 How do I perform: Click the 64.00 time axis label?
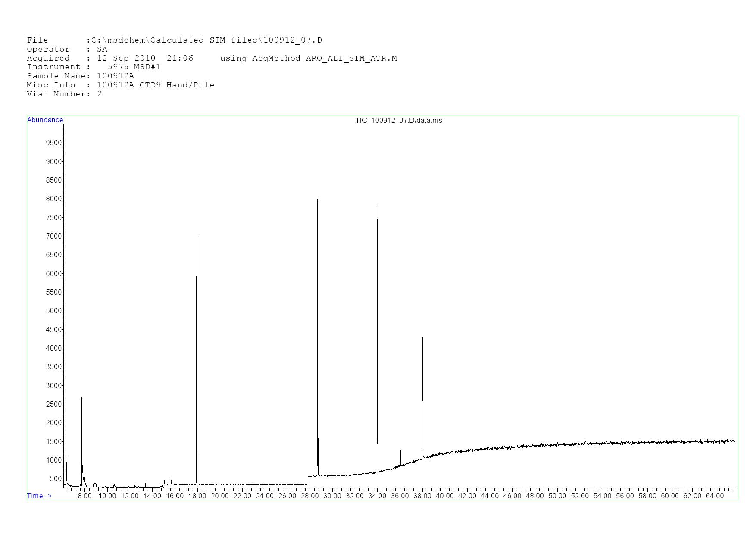(x=715, y=496)
